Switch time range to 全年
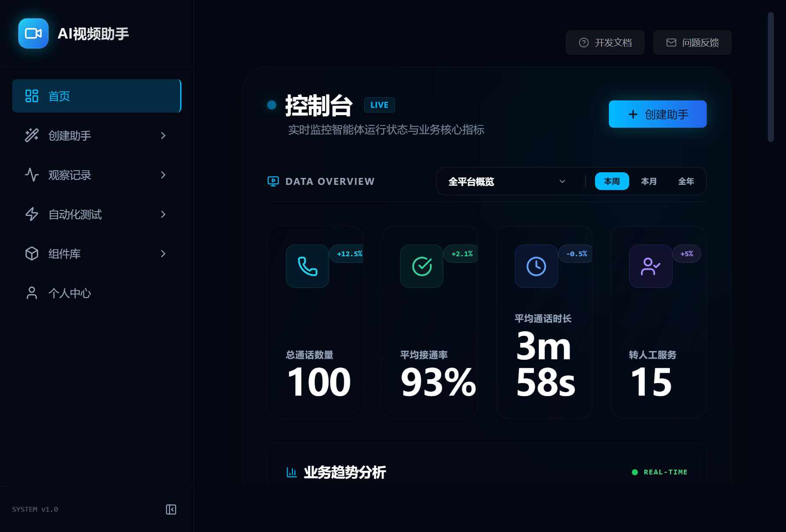 686,181
